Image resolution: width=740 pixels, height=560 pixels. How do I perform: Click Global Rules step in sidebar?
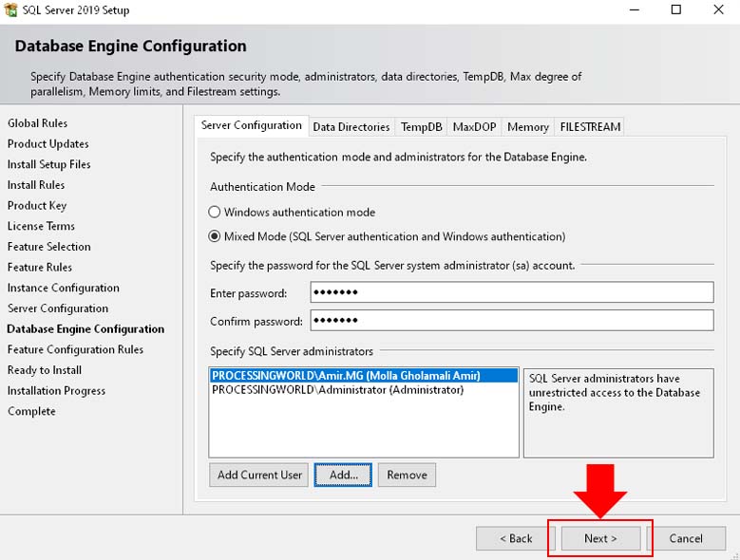(x=37, y=123)
